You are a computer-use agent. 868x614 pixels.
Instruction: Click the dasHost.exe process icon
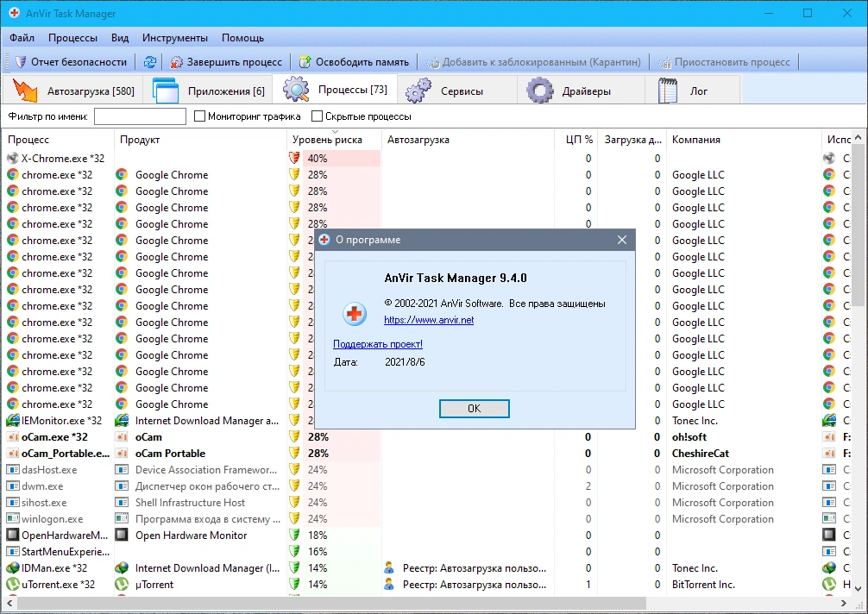point(13,470)
